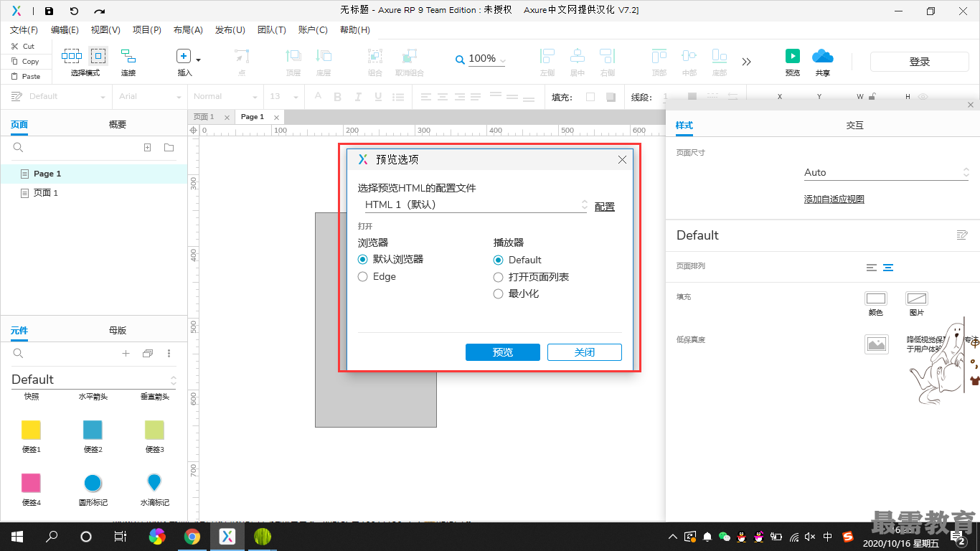Select the Default player radio button
The width and height of the screenshot is (980, 551).
point(499,260)
